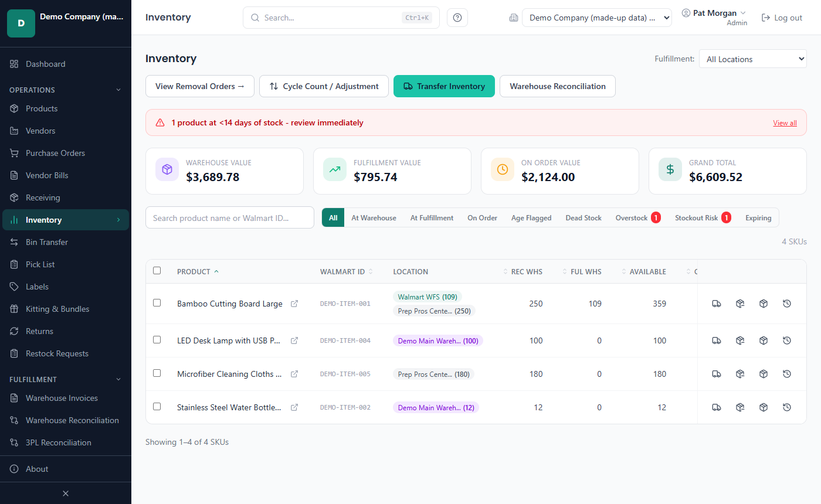Screen dimensions: 821x504
Task: Select the Dead Stock filter tab
Action: pyautogui.click(x=583, y=218)
